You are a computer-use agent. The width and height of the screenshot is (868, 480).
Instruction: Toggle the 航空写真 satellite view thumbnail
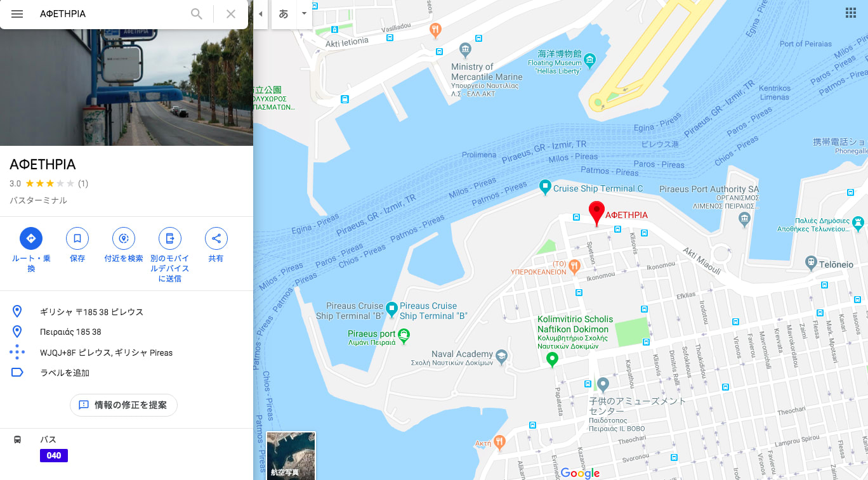[291, 455]
